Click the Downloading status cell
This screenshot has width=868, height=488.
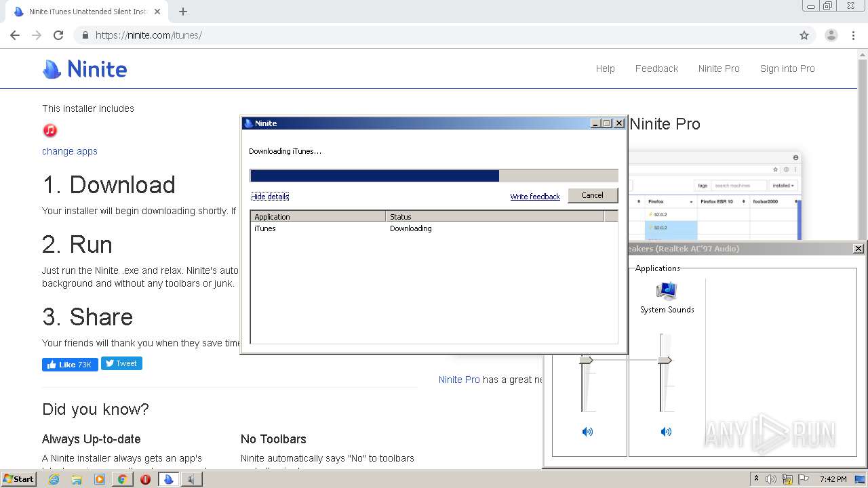click(411, 228)
